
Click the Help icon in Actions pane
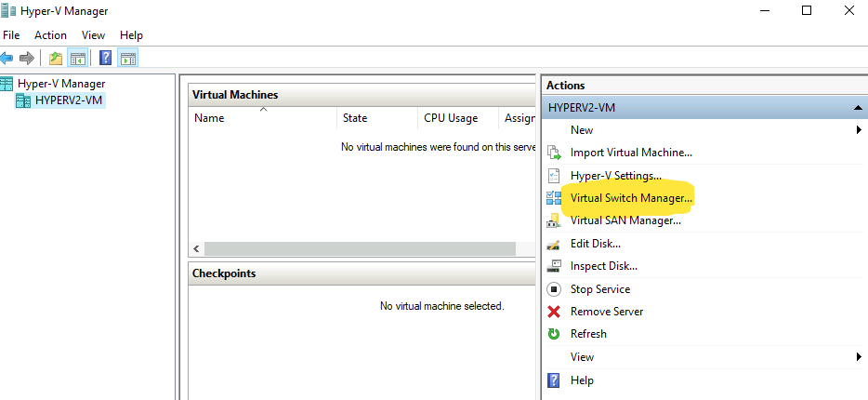(x=554, y=380)
